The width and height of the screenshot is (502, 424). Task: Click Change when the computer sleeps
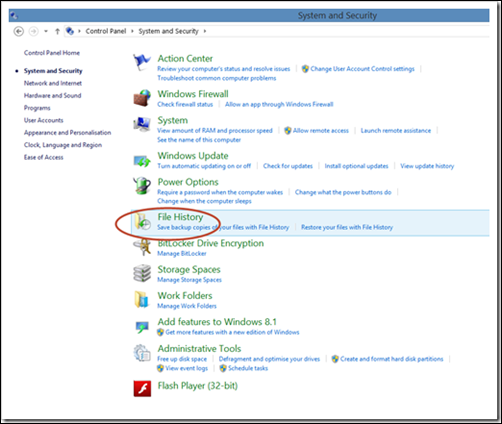204,201
